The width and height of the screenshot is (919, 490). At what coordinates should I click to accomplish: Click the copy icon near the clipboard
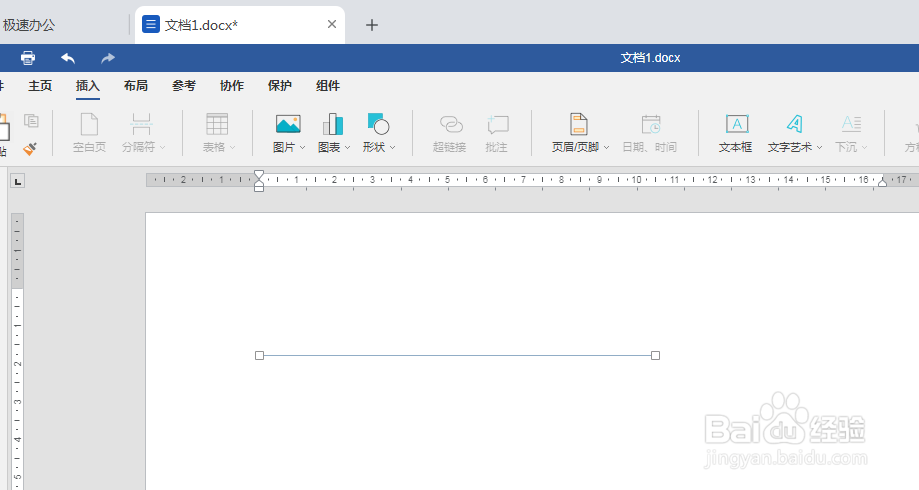point(31,121)
